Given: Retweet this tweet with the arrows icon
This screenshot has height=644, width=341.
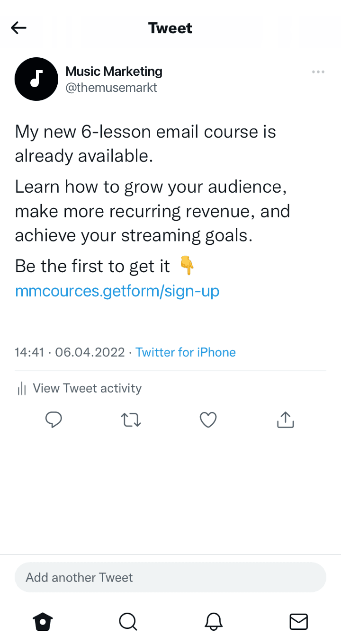Looking at the screenshot, I should [131, 420].
